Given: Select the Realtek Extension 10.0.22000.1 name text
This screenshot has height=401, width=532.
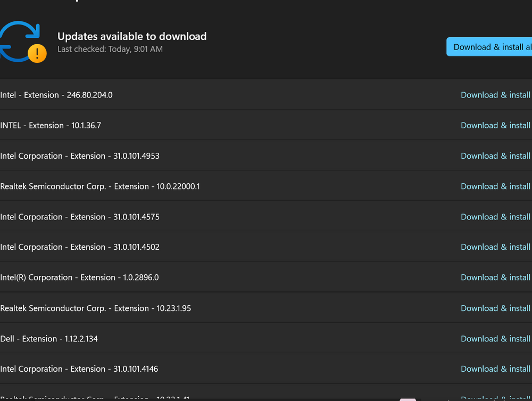Looking at the screenshot, I should [x=100, y=186].
